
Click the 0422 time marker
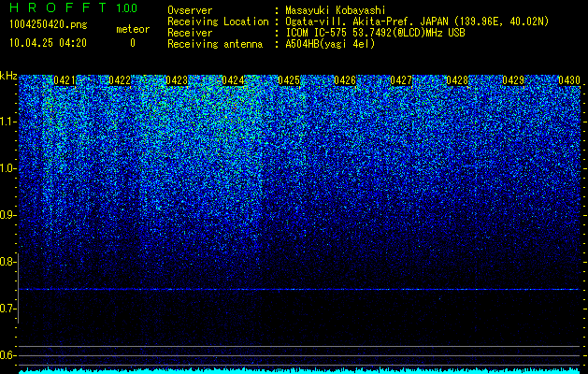tap(120, 80)
